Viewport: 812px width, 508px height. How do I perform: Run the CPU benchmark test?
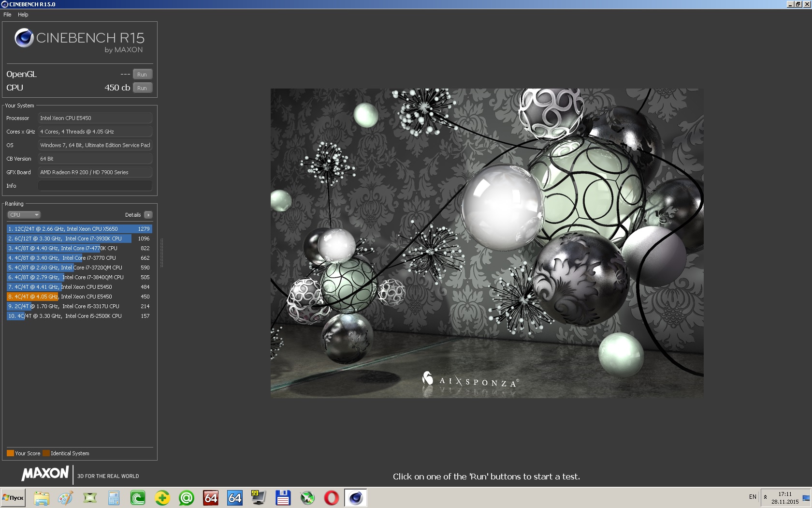142,88
